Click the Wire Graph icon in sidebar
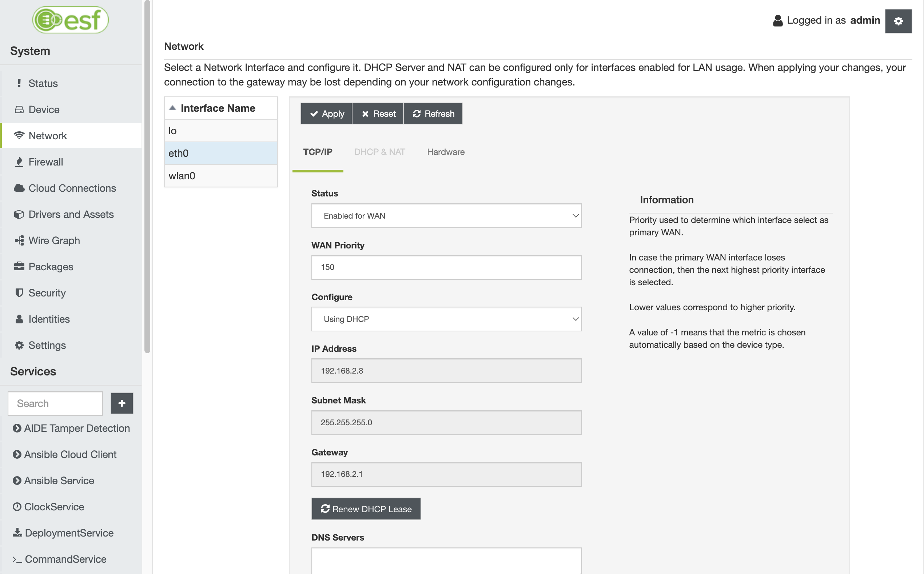 click(x=19, y=240)
